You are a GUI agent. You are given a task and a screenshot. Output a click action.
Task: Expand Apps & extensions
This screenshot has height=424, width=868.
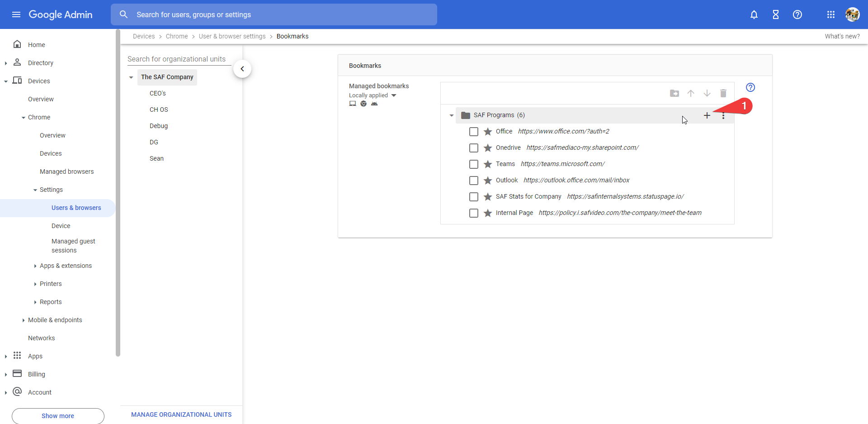35,266
